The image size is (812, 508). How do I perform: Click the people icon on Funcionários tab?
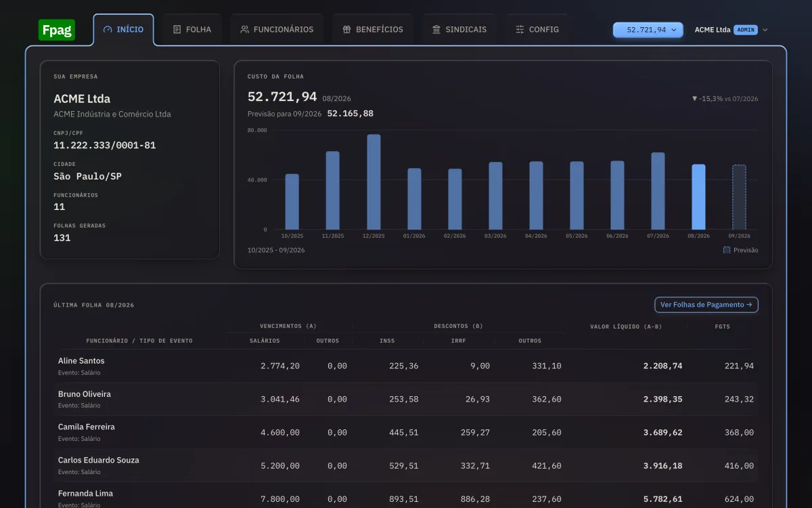(x=245, y=30)
